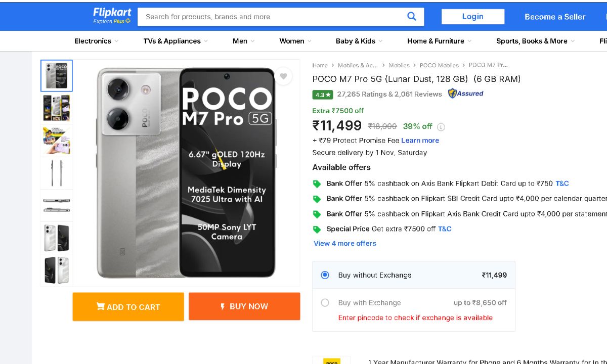Expand the Electronics category menu
607x364 pixels.
96,41
